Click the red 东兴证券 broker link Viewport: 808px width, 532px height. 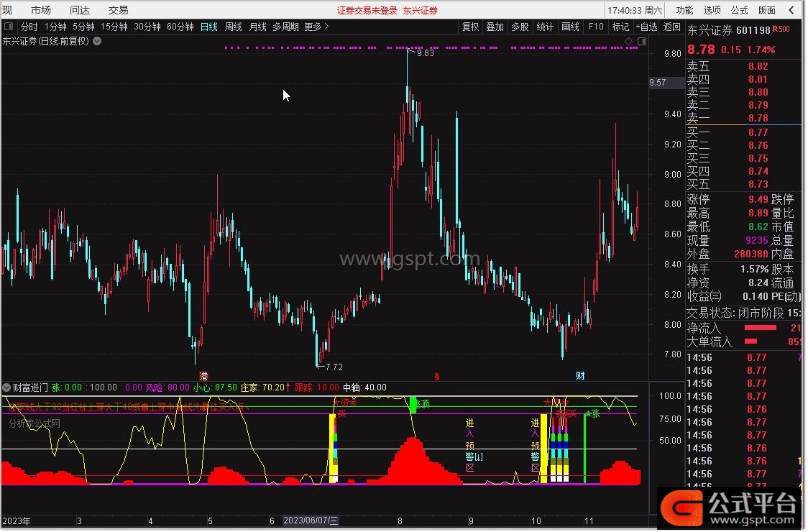click(x=421, y=10)
